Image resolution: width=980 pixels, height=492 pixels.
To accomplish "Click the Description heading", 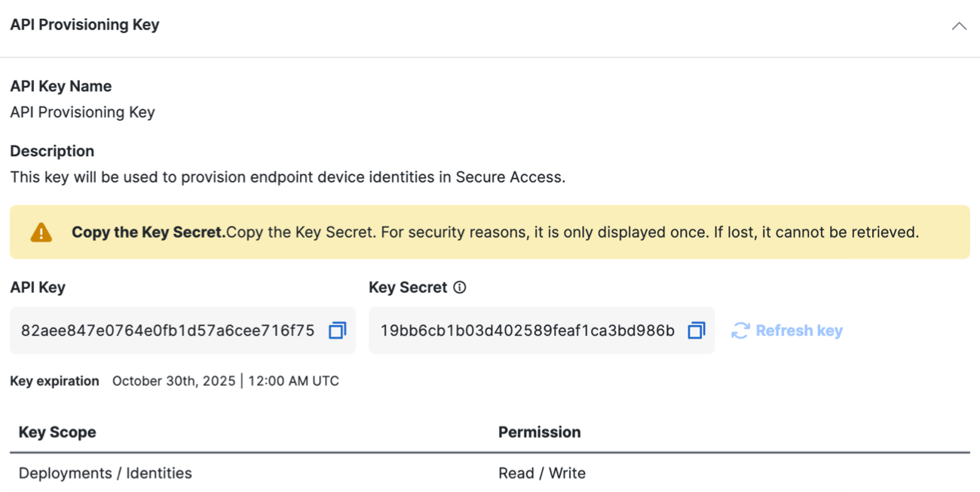I will pos(52,151).
